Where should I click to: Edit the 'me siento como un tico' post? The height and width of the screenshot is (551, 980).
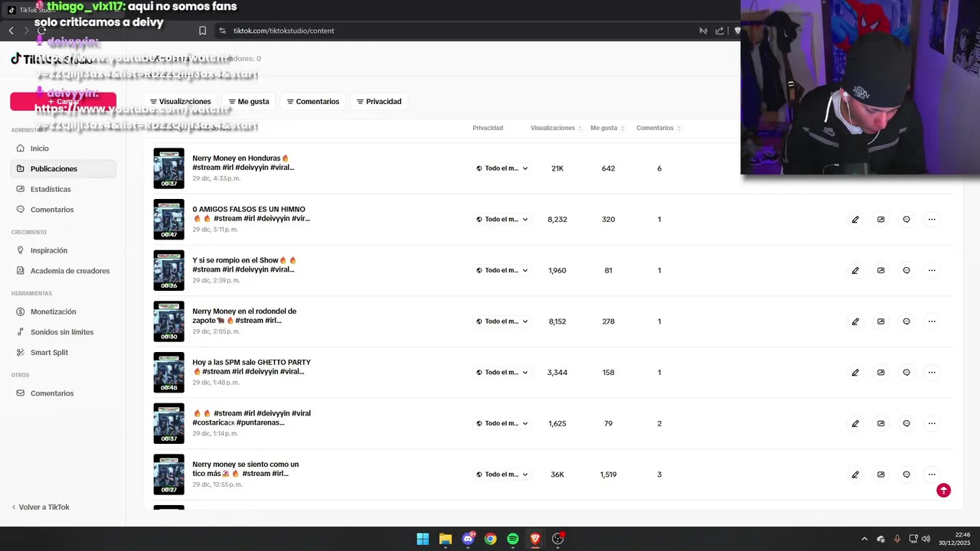click(855, 474)
